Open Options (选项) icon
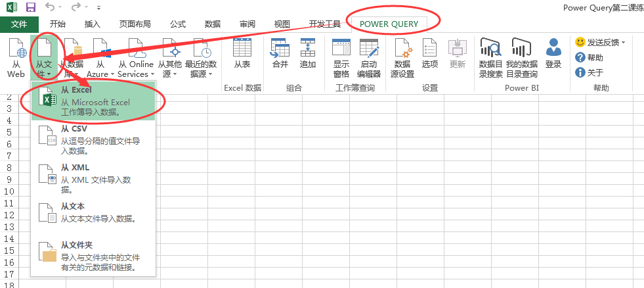Image resolution: width=644 pixels, height=288 pixels. click(x=429, y=53)
